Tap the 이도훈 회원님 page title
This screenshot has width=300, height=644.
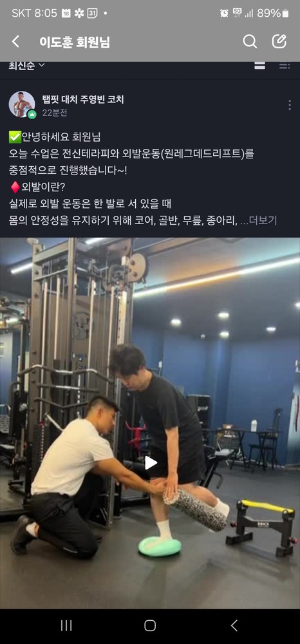[x=75, y=42]
